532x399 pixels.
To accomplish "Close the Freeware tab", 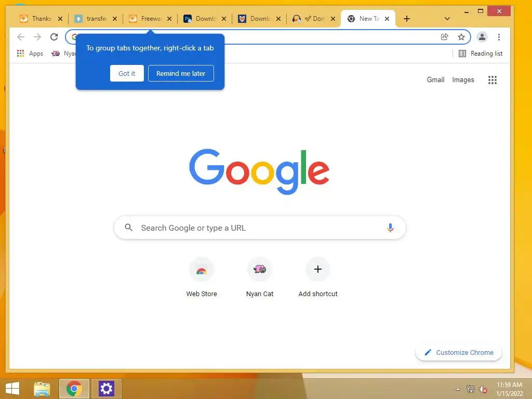I will [169, 19].
